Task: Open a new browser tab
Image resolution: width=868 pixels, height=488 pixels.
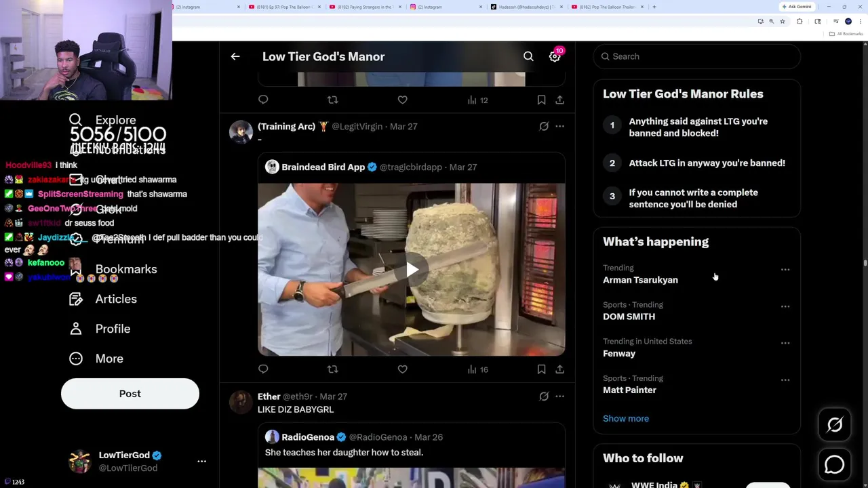Action: [x=654, y=7]
